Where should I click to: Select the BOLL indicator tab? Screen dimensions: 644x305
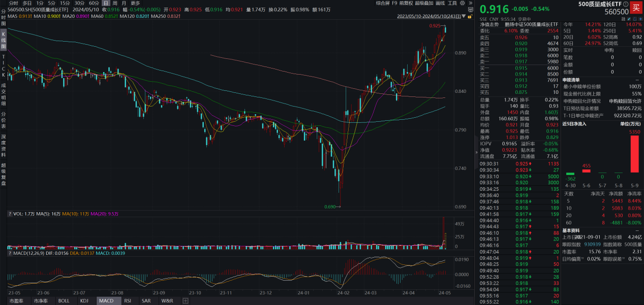[x=64, y=301]
